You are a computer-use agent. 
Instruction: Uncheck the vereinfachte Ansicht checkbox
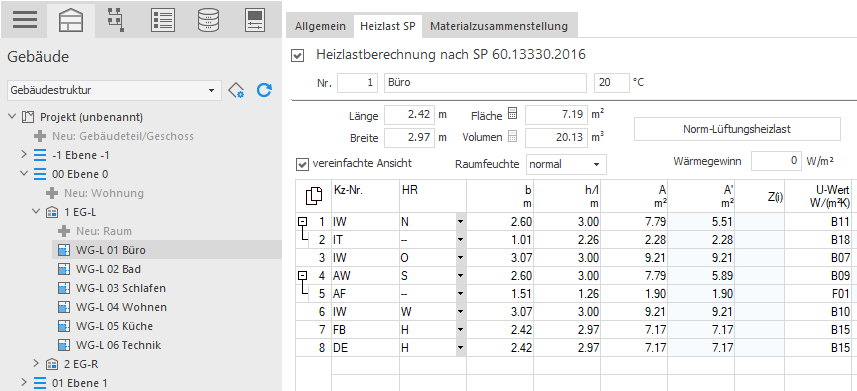(302, 164)
